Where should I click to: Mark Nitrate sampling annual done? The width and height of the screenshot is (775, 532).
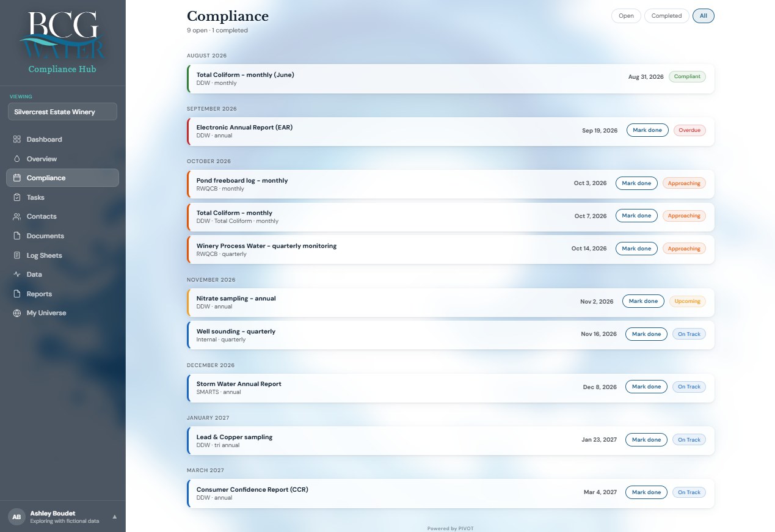coord(643,301)
